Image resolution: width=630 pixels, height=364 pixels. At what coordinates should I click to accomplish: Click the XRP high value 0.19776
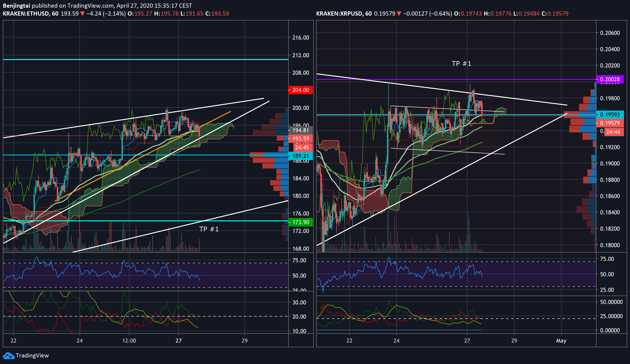coord(501,13)
